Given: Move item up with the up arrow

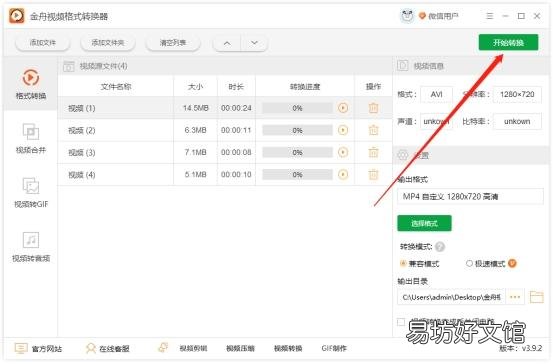Looking at the screenshot, I should (x=227, y=43).
